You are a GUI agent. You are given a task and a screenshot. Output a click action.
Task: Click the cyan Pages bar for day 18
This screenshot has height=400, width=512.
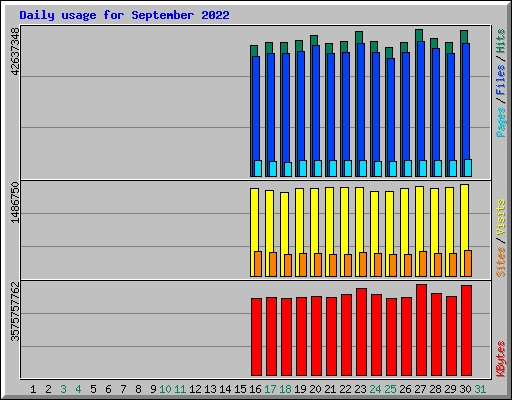[288, 169]
